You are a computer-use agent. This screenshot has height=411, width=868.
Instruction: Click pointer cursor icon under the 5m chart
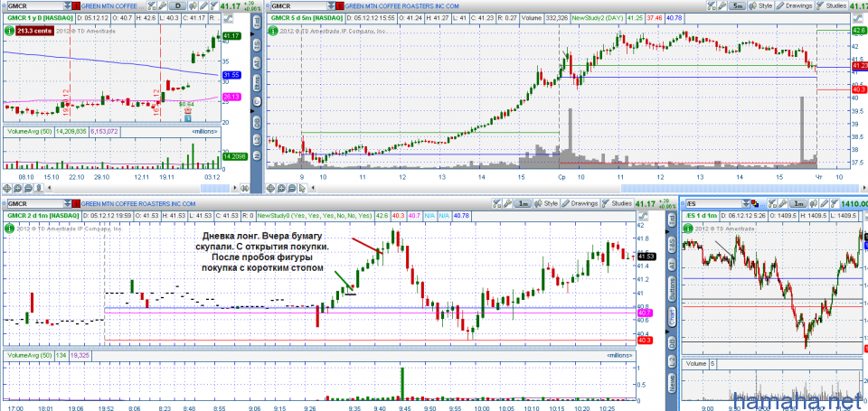tap(302, 188)
